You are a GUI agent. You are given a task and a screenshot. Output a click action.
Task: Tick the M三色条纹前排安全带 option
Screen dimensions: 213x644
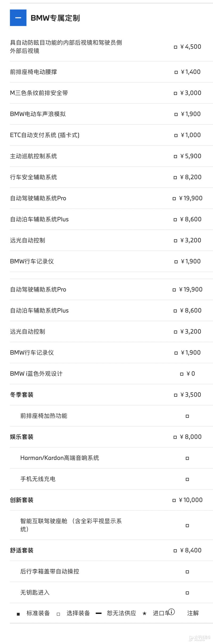[175, 93]
